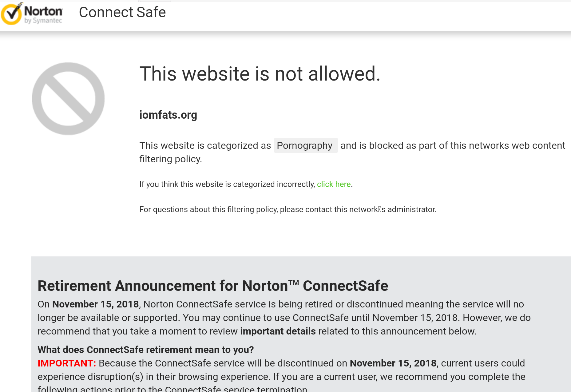Click the Retirement Announcement heading

click(213, 286)
